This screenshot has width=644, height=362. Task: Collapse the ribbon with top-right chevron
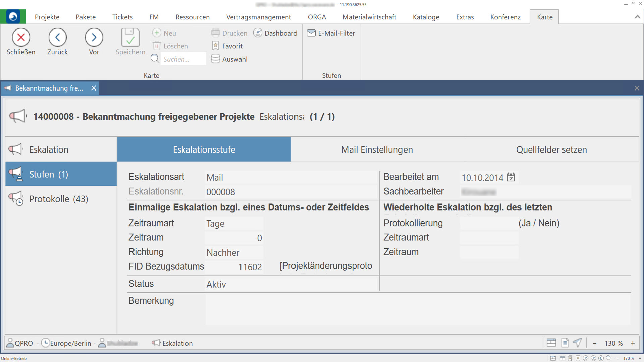pos(637,17)
